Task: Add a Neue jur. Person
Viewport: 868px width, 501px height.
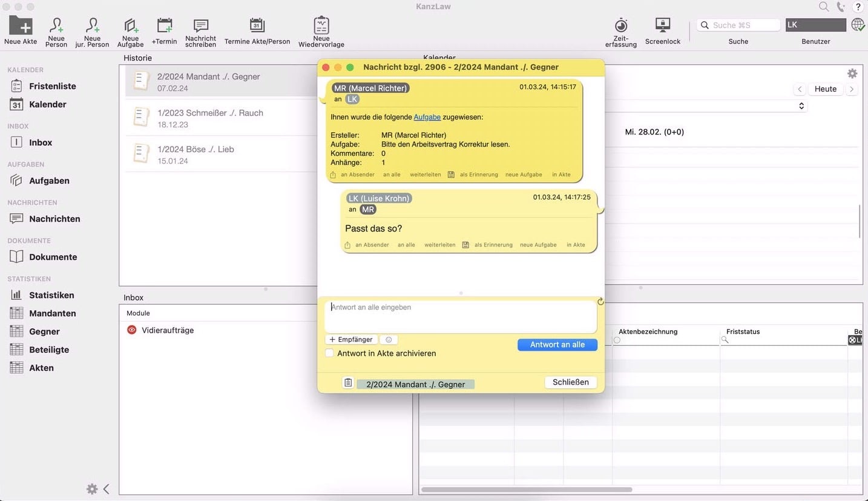Action: point(92,32)
